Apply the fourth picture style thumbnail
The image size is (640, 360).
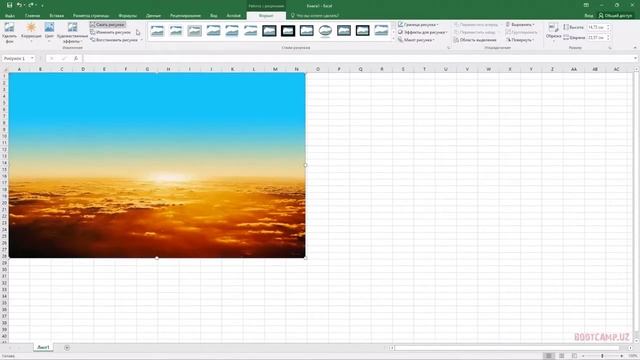[x=213, y=31]
